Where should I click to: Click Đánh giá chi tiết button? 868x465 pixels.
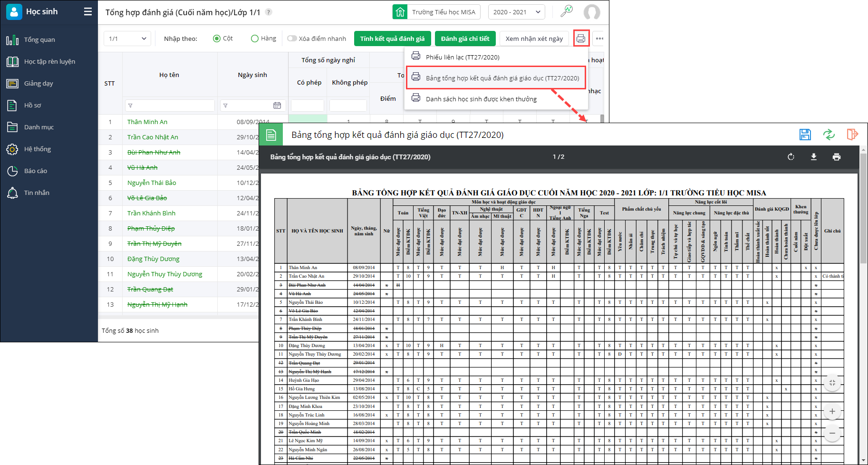(x=465, y=39)
